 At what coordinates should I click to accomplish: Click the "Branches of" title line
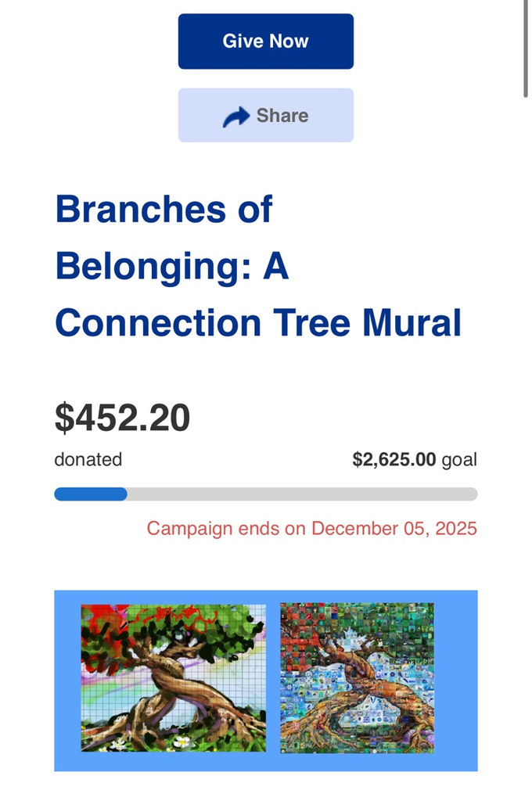click(x=164, y=209)
